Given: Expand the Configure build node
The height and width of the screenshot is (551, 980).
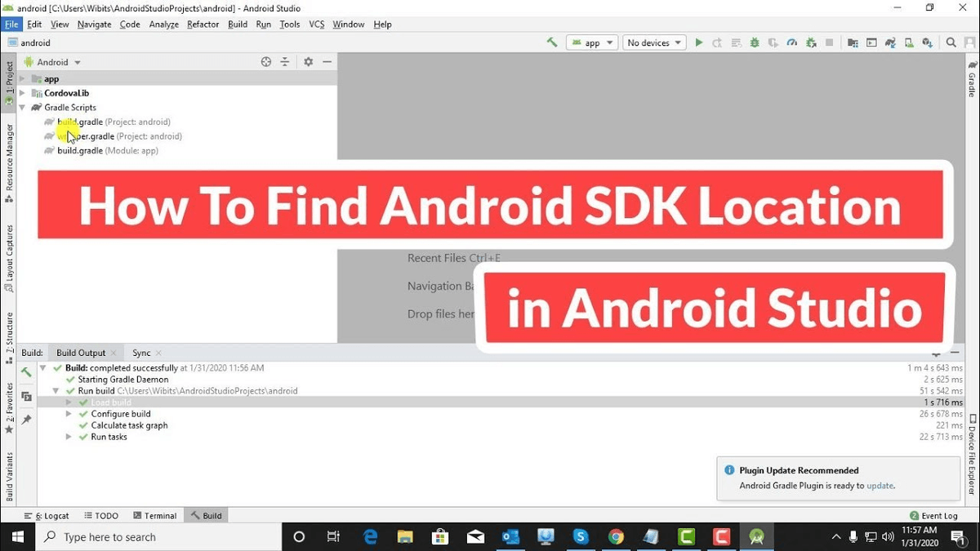Looking at the screenshot, I should (69, 414).
